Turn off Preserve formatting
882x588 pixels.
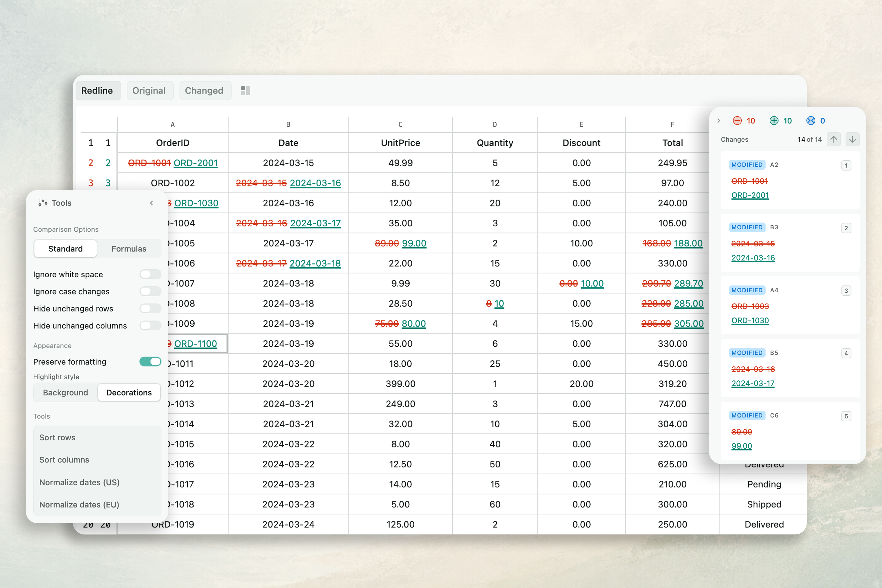click(150, 362)
